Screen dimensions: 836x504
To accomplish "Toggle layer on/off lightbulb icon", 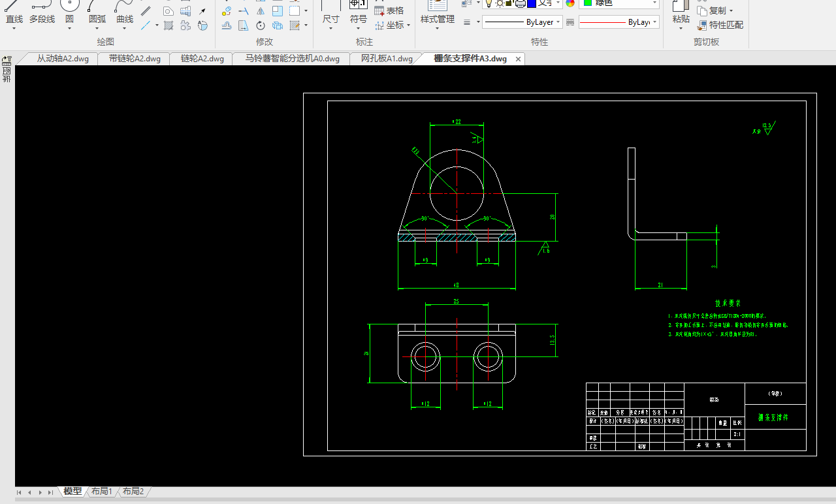I will click(488, 3).
